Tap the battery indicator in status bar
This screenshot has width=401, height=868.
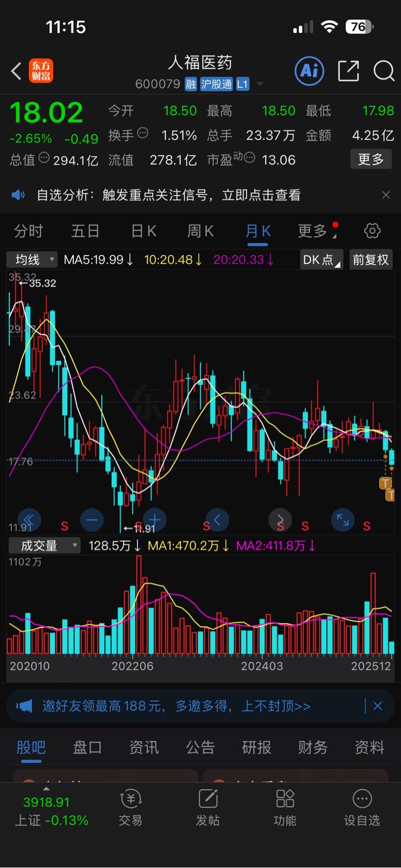click(359, 27)
